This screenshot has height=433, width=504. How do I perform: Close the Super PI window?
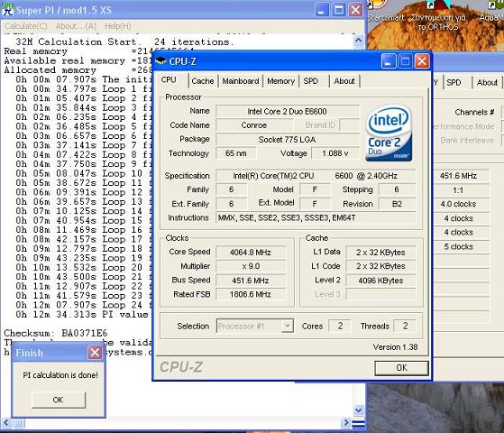click(355, 10)
